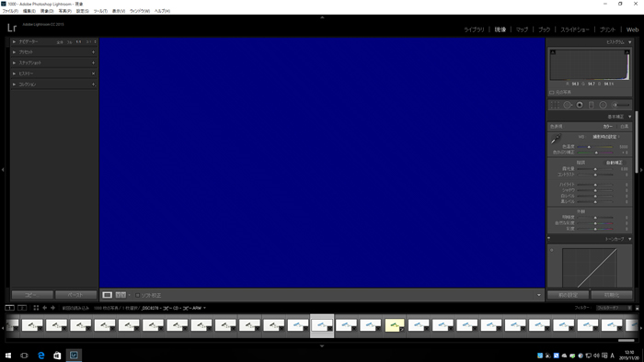The width and height of the screenshot is (644, 362).
Task: Switch to the Web module
Action: (633, 29)
